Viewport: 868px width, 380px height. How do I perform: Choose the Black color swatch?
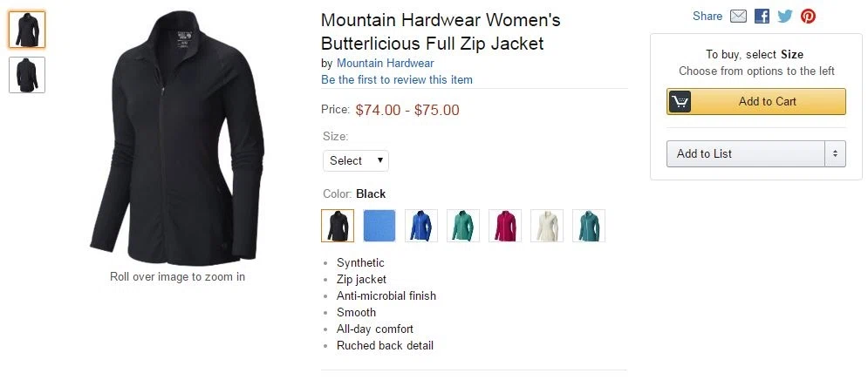pyautogui.click(x=338, y=226)
